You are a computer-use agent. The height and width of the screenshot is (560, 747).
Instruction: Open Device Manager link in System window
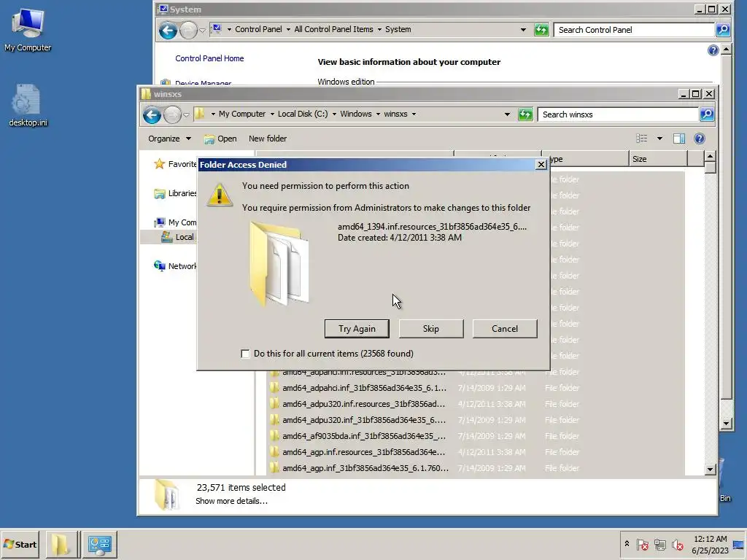tap(204, 83)
